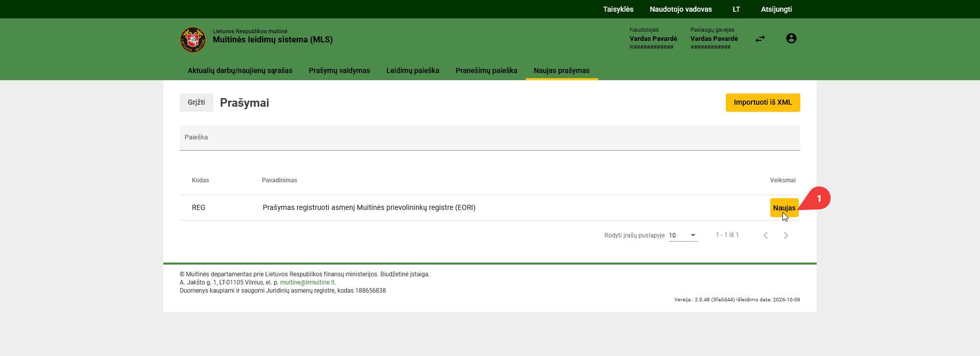The width and height of the screenshot is (980, 356).
Task: Open the Naudotojo vadovas user guide
Action: [x=681, y=9]
